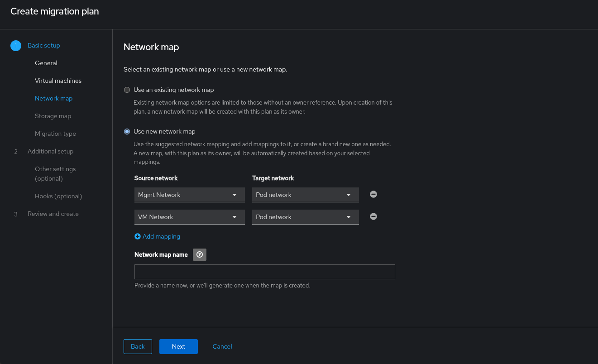Open the Network map step in sidebar
The width and height of the screenshot is (598, 364).
coord(53,98)
